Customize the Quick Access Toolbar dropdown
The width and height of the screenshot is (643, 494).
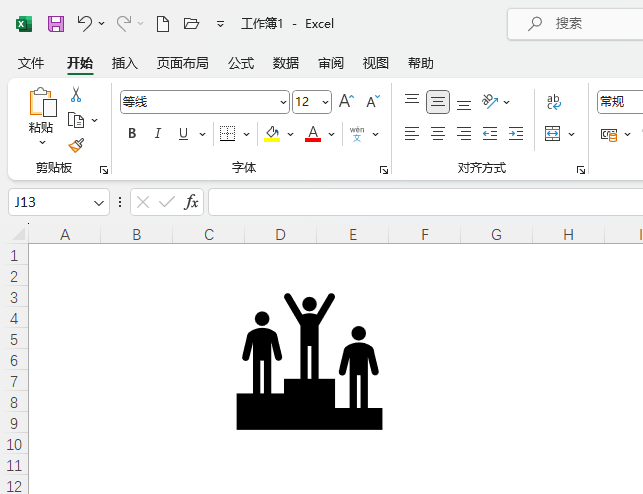click(x=220, y=24)
